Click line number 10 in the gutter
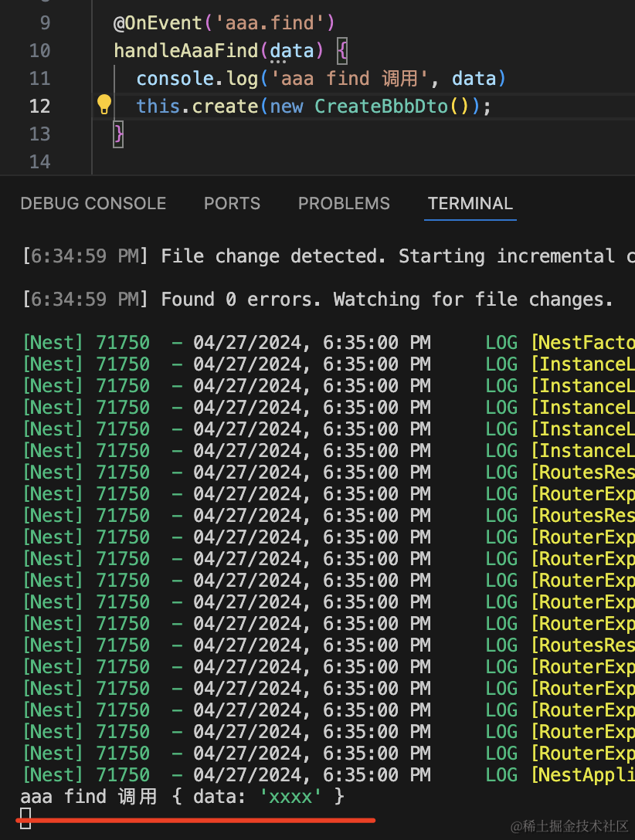The width and height of the screenshot is (635, 840). 39,51
